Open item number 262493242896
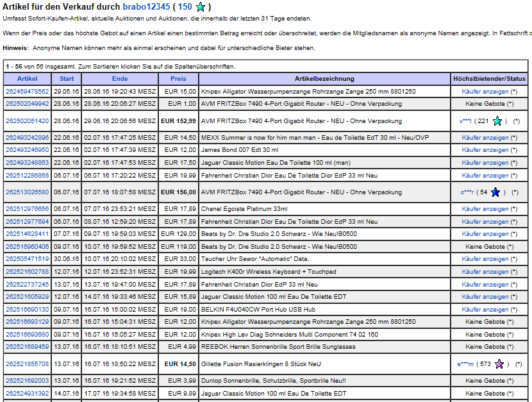Screen dimensions: 532x402 point(27,138)
